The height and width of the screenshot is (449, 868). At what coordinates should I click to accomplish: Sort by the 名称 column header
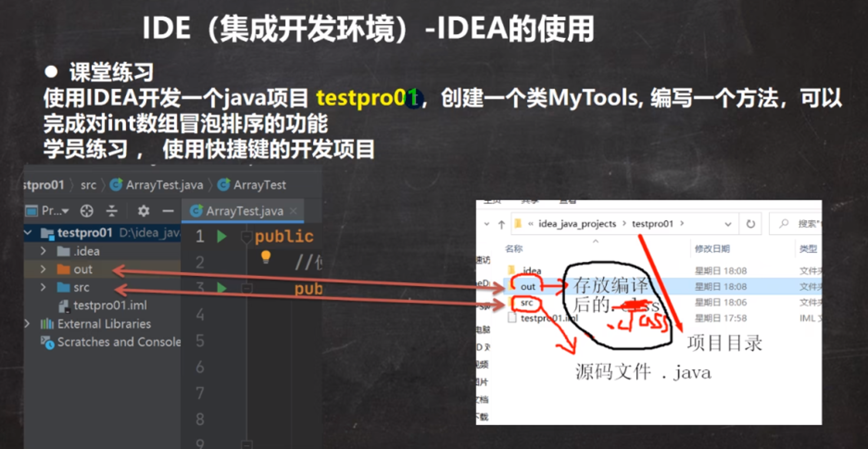point(514,249)
